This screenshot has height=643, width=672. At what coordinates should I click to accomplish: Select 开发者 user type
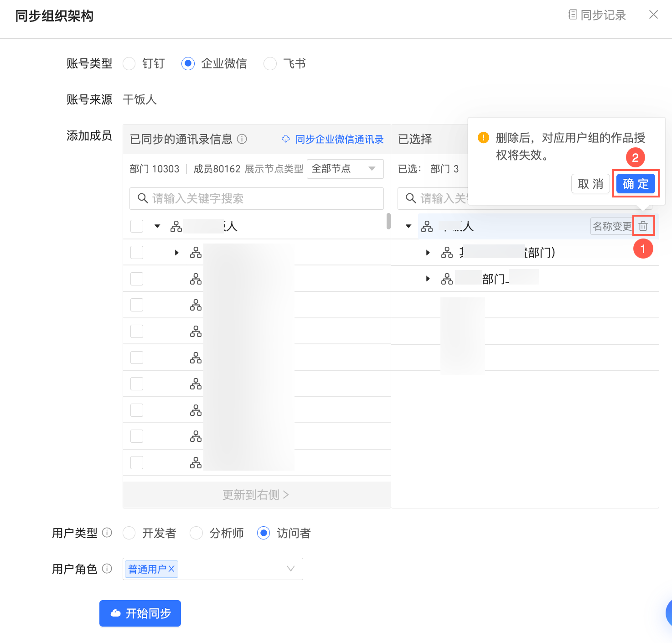(x=129, y=533)
